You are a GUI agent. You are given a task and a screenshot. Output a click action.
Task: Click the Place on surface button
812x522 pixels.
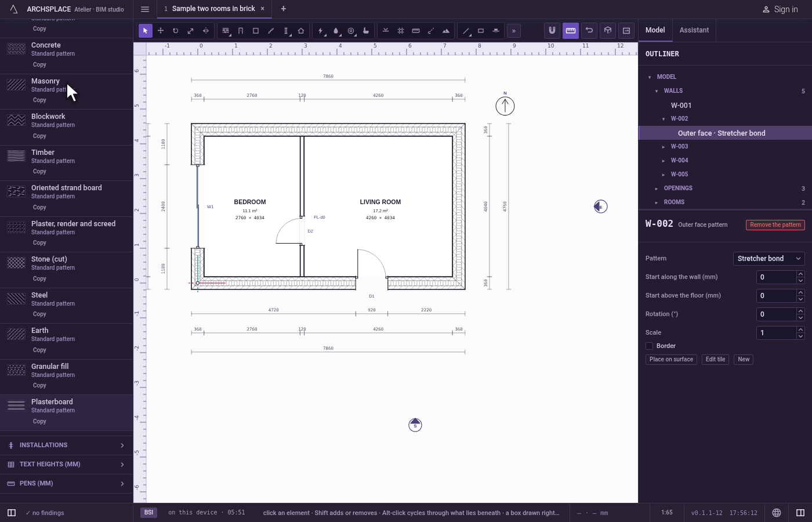[x=671, y=360]
